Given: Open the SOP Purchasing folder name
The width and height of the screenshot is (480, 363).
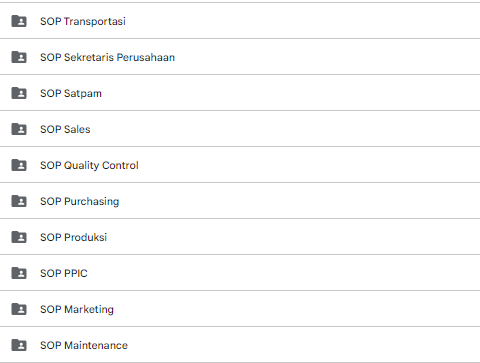Looking at the screenshot, I should pyautogui.click(x=79, y=202).
